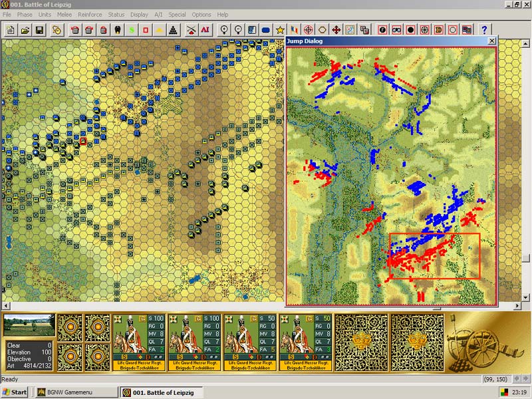Activate the red AI toolbar button
Image resolution: width=532 pixels, height=399 pixels.
point(205,30)
